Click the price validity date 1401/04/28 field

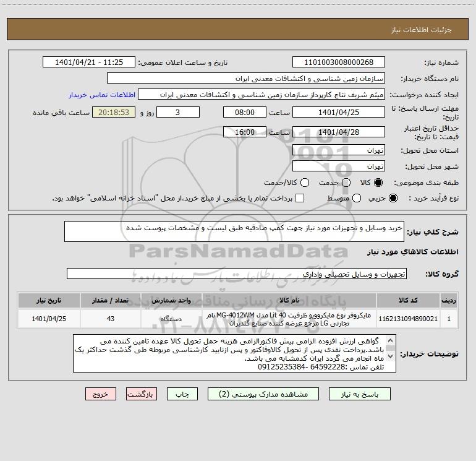pyautogui.click(x=339, y=132)
